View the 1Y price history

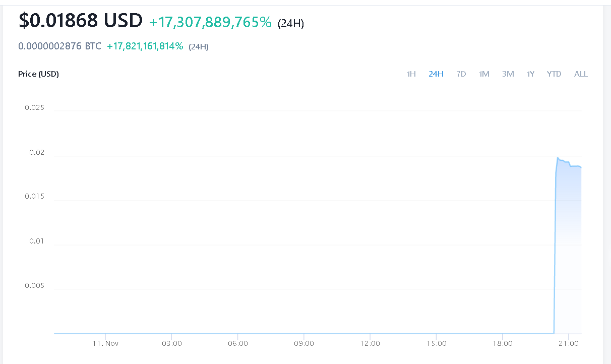pyautogui.click(x=530, y=74)
